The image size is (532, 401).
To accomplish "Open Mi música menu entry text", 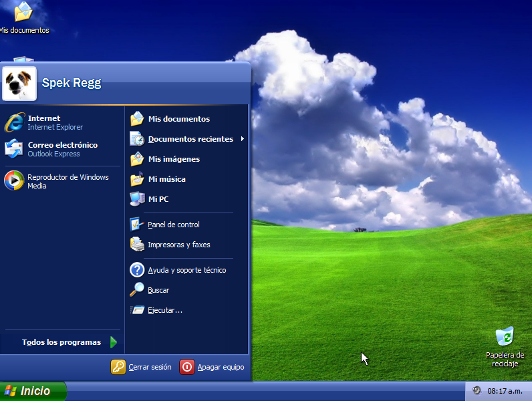I will (167, 179).
